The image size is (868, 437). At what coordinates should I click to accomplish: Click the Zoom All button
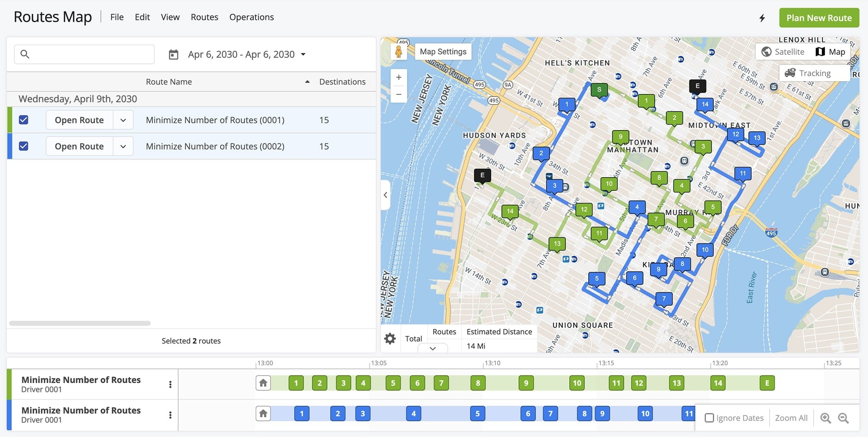coord(791,418)
